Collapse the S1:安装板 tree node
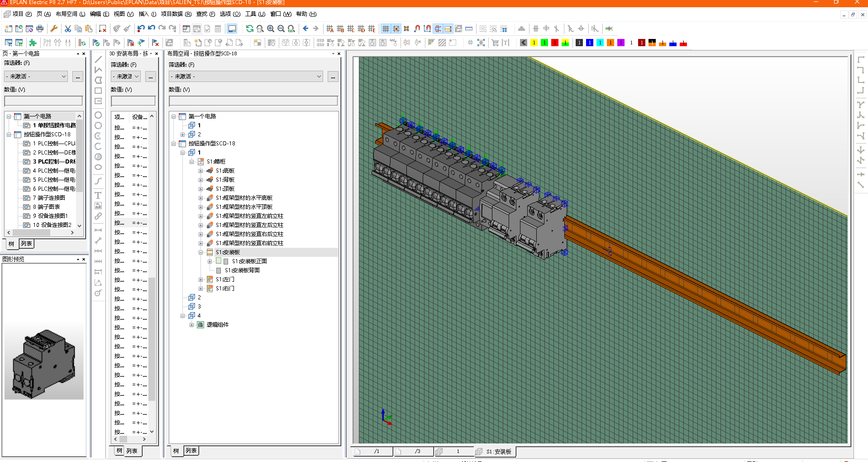 [200, 252]
